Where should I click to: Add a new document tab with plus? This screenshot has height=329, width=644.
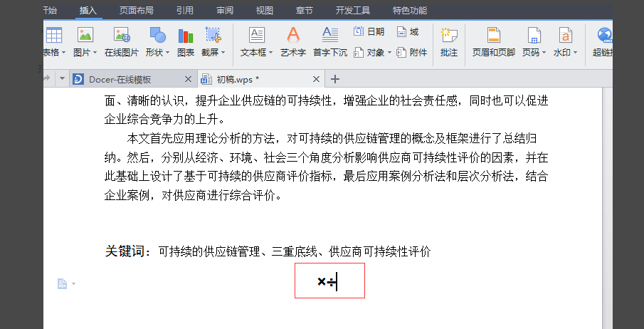pos(335,79)
